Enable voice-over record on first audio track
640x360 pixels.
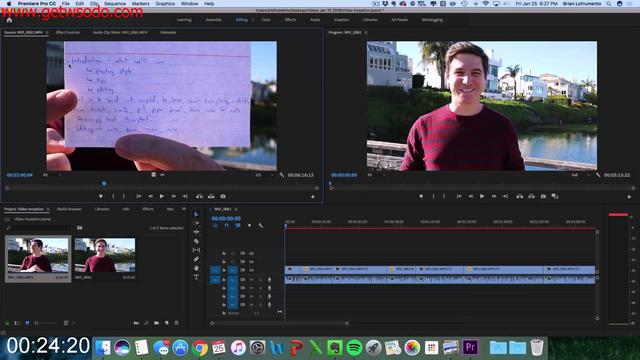(x=269, y=280)
